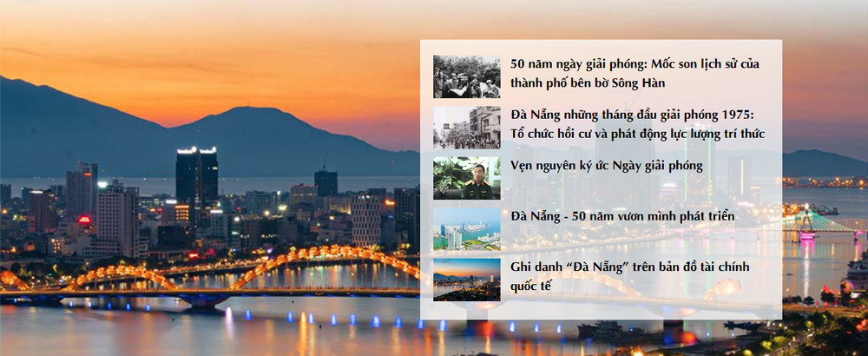Open 'Ghi danh "Đà Nẵng" trên bản đồ tài chính' article
The image size is (868, 356).
(x=629, y=266)
